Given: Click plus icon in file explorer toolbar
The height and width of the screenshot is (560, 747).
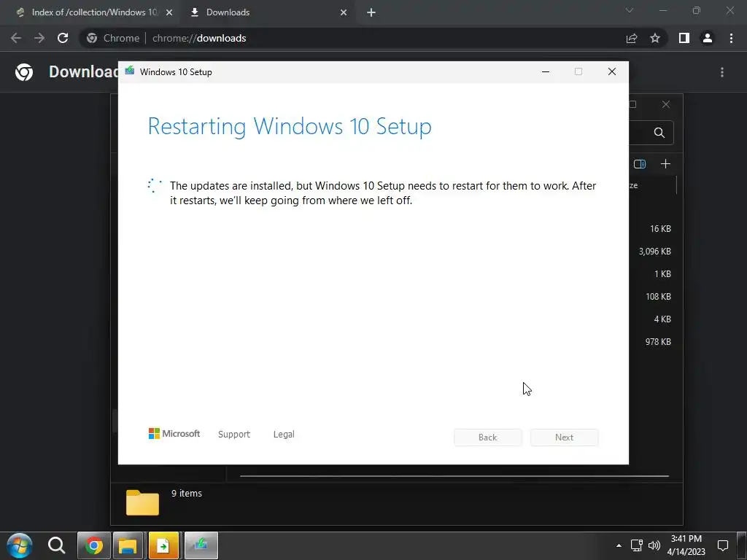Looking at the screenshot, I should [x=665, y=164].
